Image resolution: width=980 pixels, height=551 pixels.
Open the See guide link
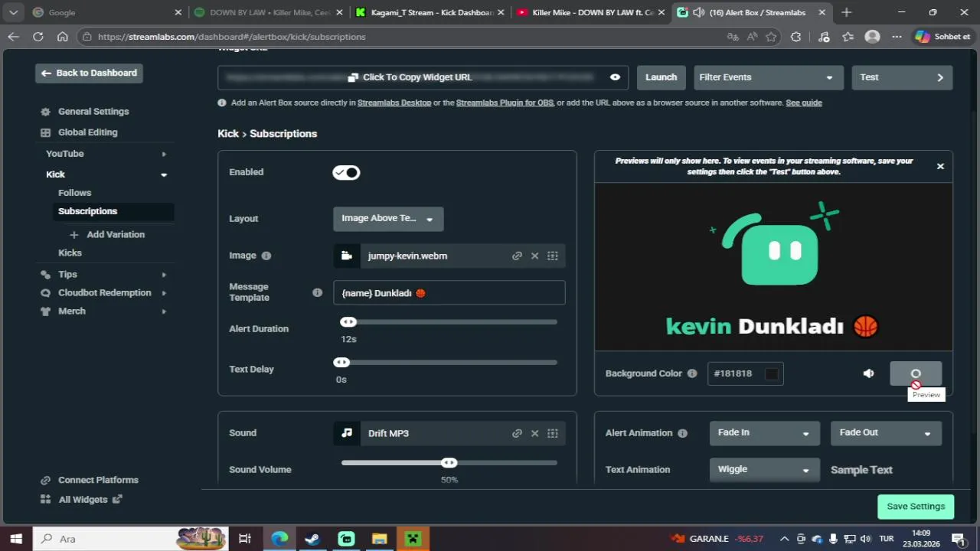(804, 103)
